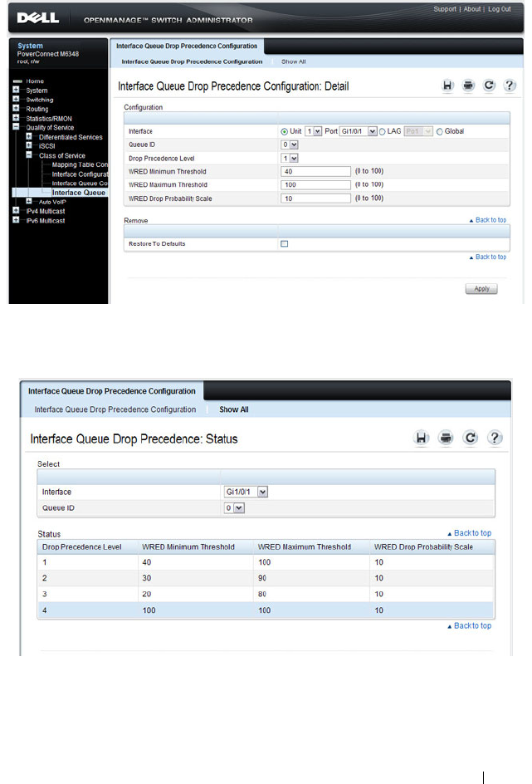Open the Support link
The width and height of the screenshot is (532, 784).
(445, 9)
